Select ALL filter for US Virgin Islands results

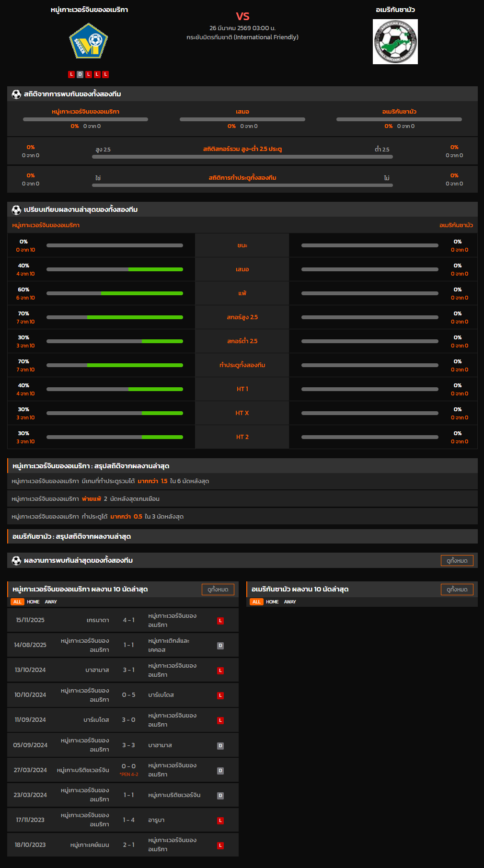click(x=17, y=602)
